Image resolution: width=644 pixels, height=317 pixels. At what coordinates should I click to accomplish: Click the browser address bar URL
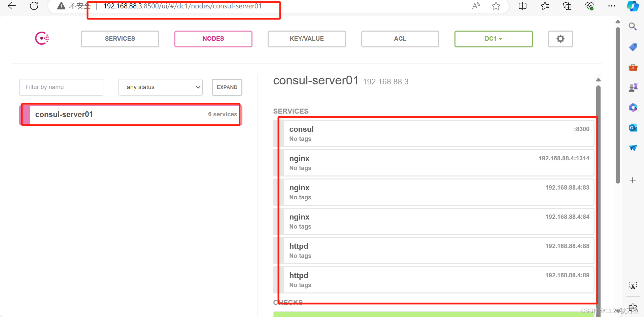(x=182, y=6)
